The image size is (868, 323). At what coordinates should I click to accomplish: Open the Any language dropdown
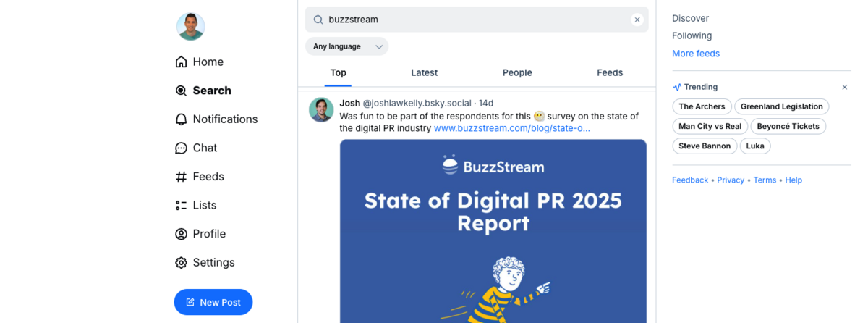(346, 46)
